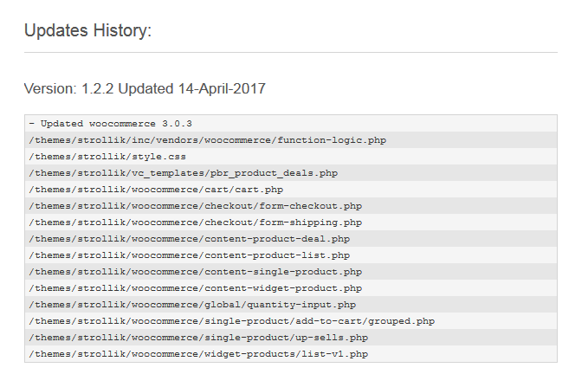The image size is (588, 387).
Task: Select the function-logic.php file path line
Action: 291,140
